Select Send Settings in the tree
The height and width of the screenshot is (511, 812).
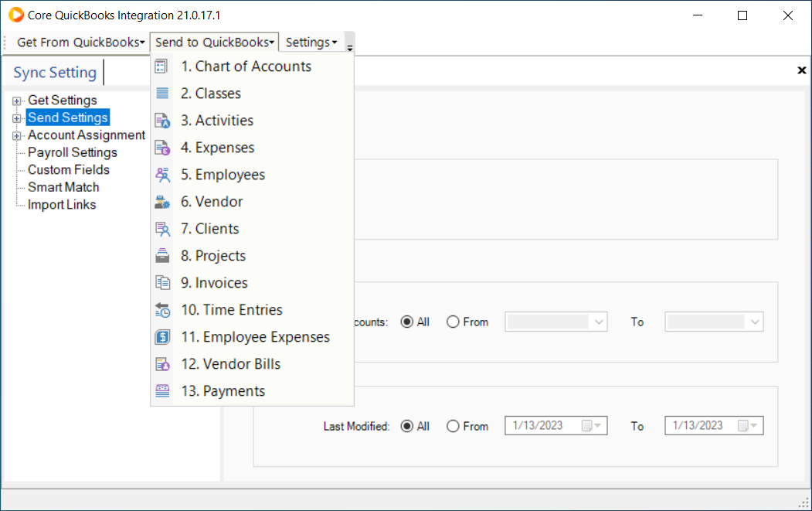(68, 118)
